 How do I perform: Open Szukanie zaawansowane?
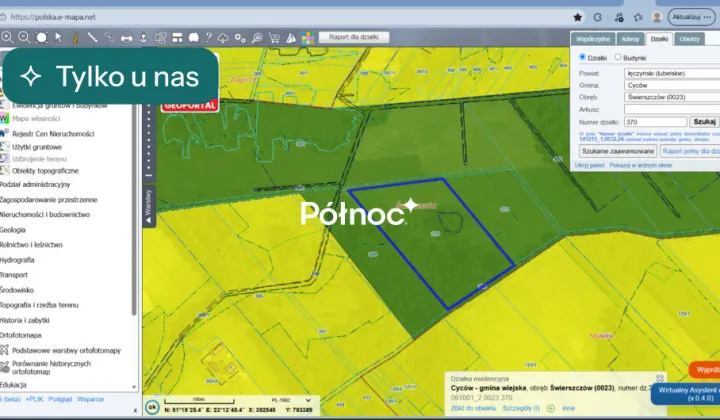618,151
